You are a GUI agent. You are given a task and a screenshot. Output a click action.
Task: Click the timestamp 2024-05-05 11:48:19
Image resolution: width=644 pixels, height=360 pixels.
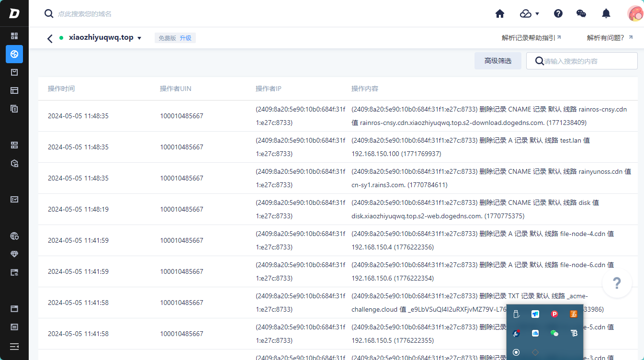[78, 209]
